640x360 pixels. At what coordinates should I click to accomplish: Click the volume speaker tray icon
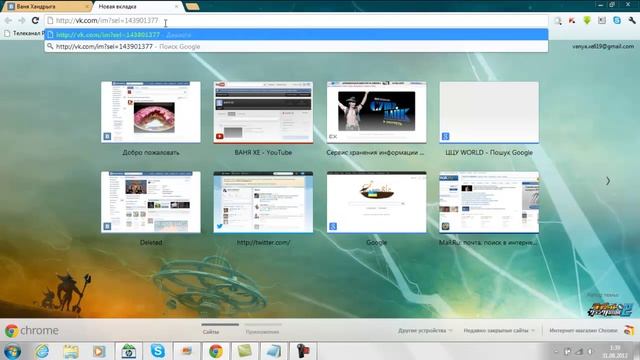[590, 351]
